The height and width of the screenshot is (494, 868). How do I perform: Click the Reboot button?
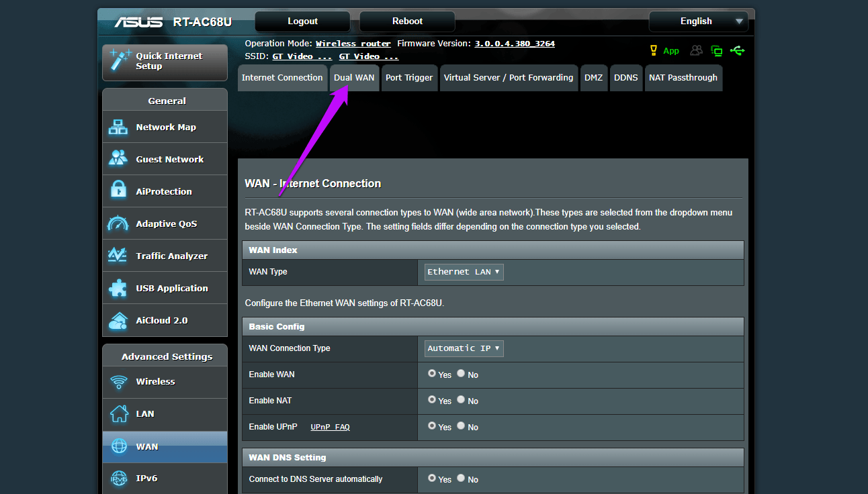pos(407,21)
